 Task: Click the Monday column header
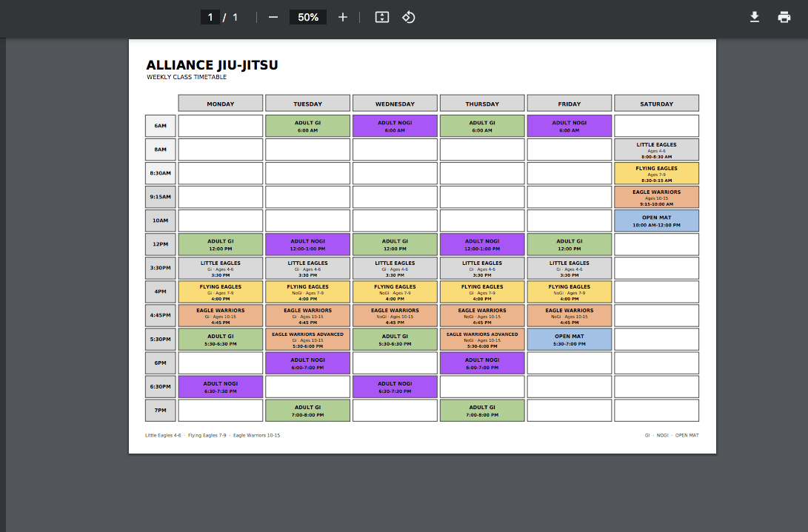coord(221,103)
